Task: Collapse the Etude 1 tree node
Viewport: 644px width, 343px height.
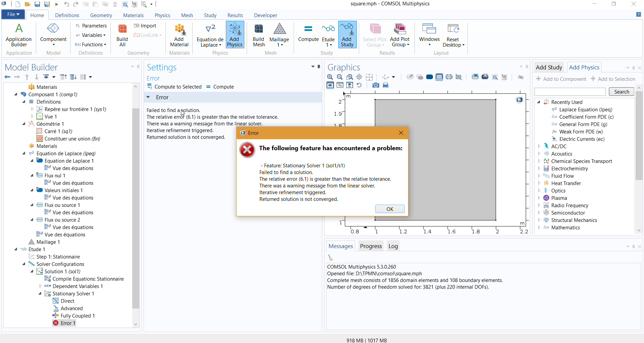Action: coord(16,249)
